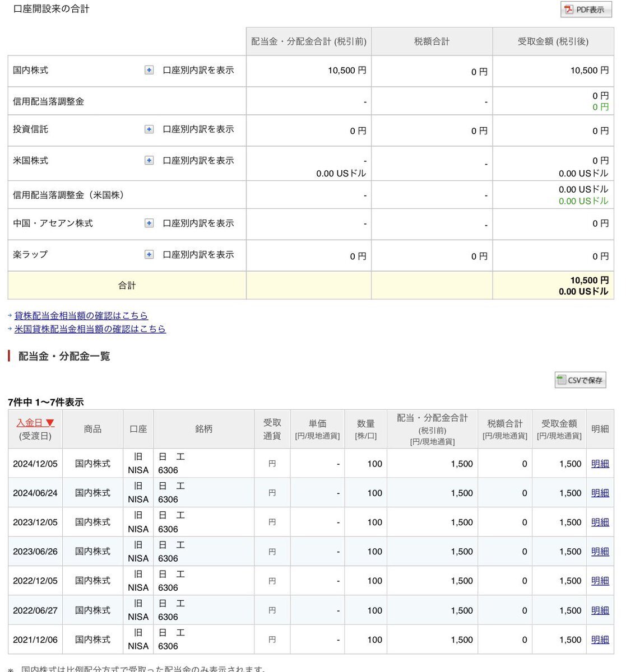This screenshot has height=672, width=626.
Task: Select the 配当金・分配金一覧 section heading
Action: (64, 356)
